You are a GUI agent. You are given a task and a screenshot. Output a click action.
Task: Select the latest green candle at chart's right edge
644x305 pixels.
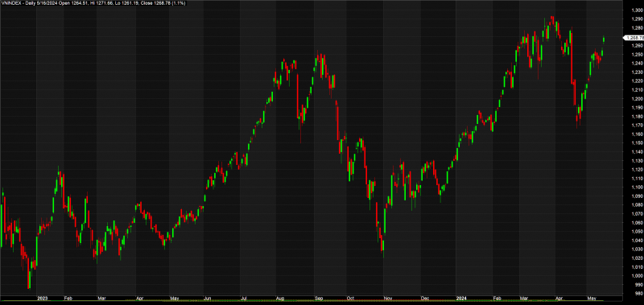604,39
